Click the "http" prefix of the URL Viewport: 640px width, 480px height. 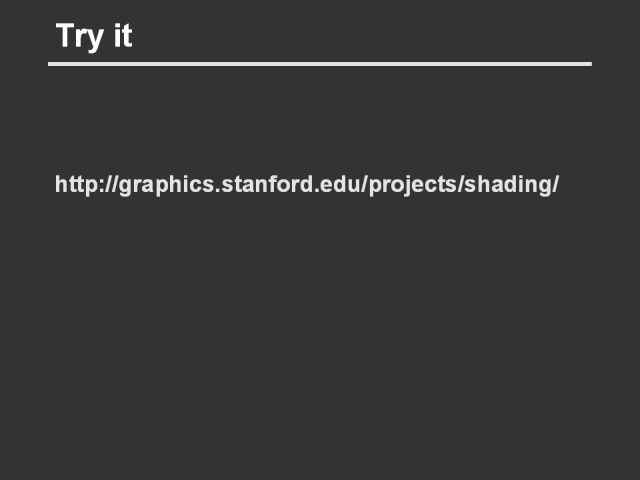(x=74, y=185)
